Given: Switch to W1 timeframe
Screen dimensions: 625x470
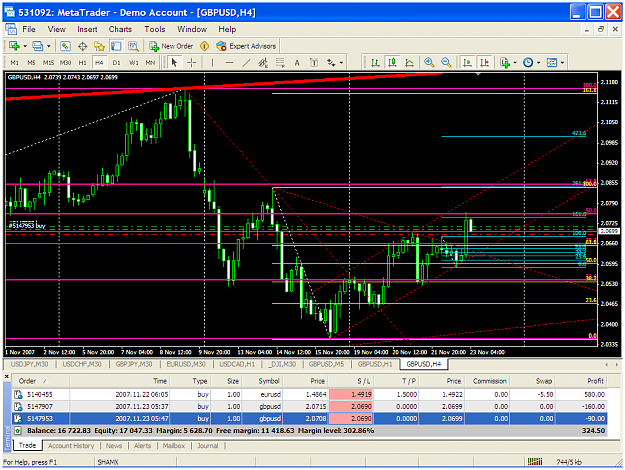Looking at the screenshot, I should (x=134, y=63).
